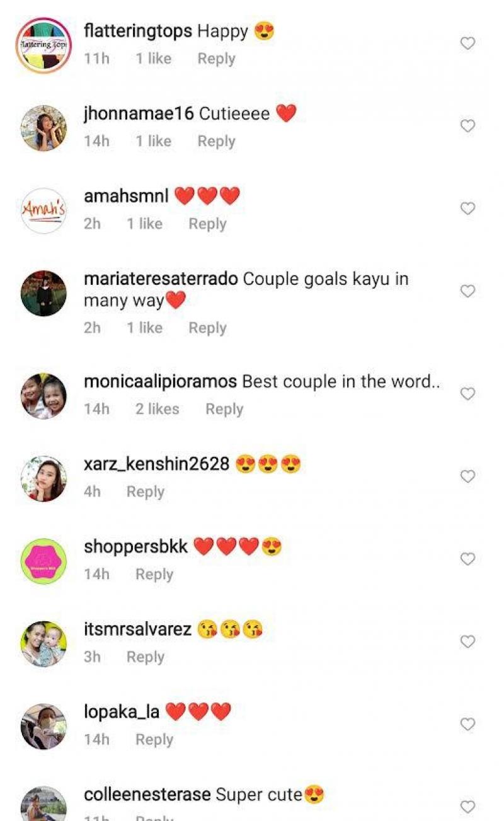The height and width of the screenshot is (821, 504).
Task: Open Amah's profile avatar
Action: point(43,210)
